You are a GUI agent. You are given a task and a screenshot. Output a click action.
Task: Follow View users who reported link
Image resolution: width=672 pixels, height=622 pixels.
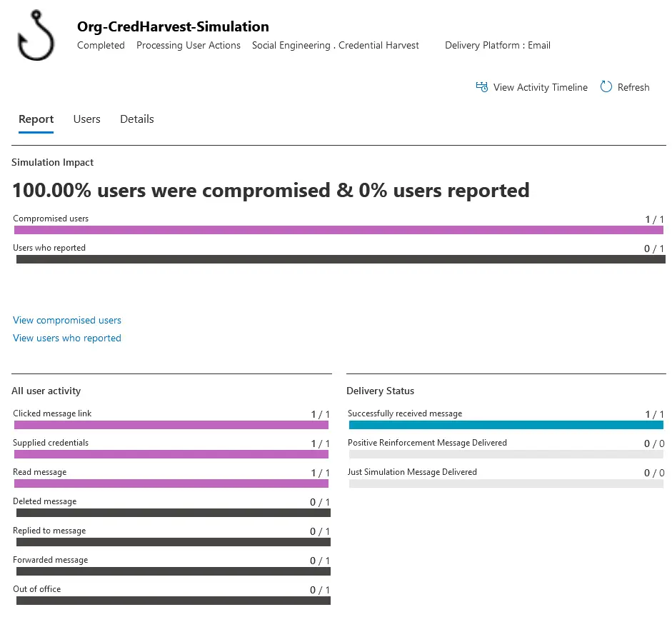click(x=67, y=338)
